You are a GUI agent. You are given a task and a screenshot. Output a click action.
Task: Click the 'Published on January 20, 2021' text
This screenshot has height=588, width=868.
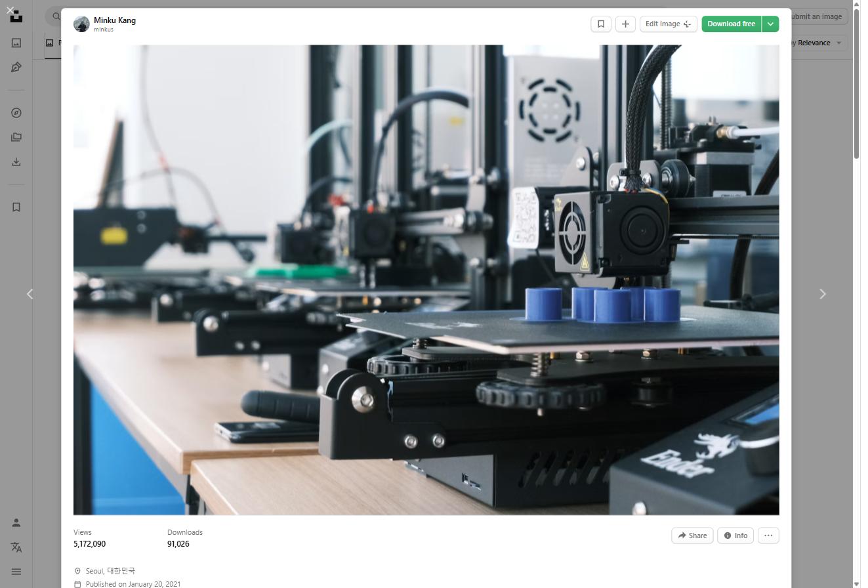click(x=133, y=584)
